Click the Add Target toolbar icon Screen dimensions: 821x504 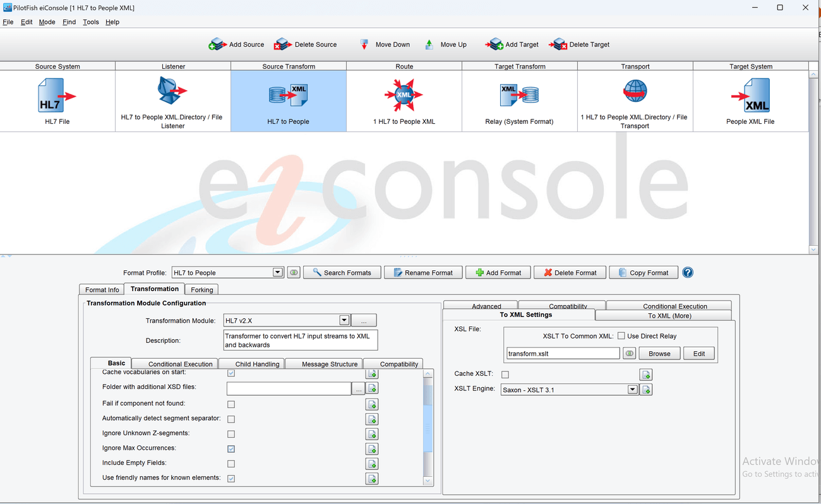click(494, 44)
